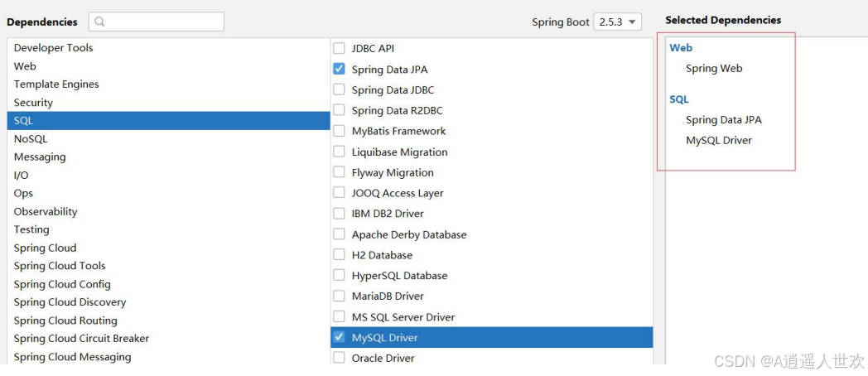Choose the Security category

(x=168, y=103)
